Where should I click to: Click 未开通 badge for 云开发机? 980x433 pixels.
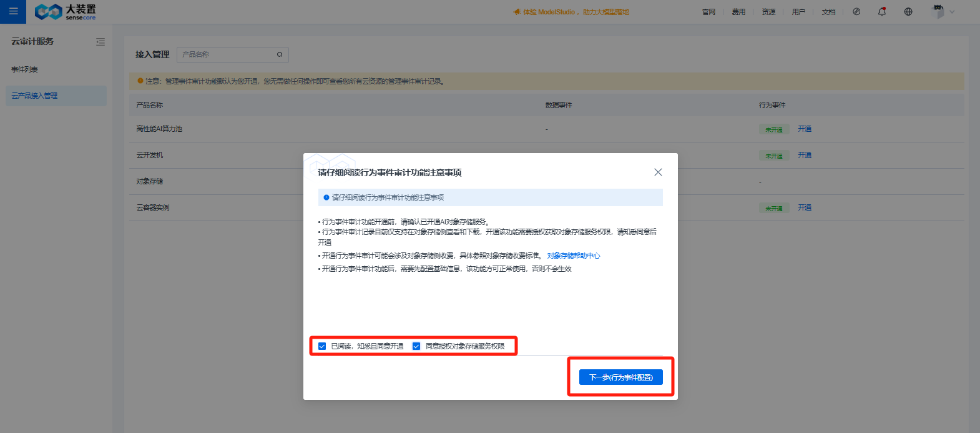[774, 156]
